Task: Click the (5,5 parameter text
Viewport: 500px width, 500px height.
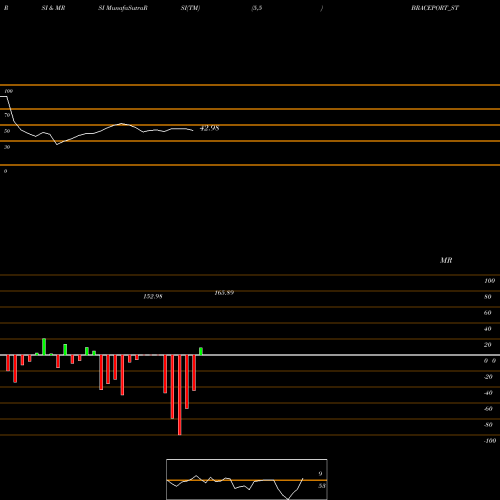Action: (257, 8)
